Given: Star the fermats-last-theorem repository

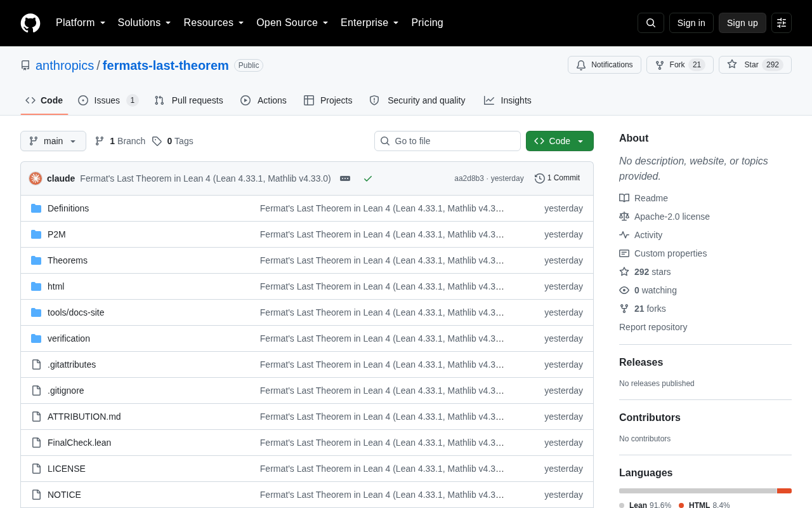Looking at the screenshot, I should point(755,65).
